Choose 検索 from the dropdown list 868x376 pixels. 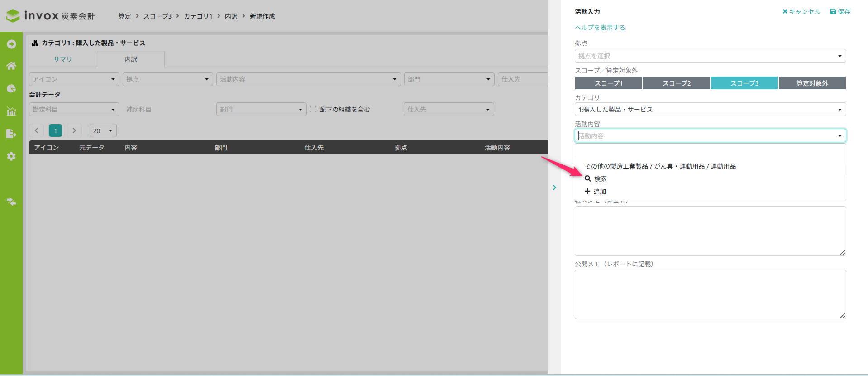click(600, 179)
